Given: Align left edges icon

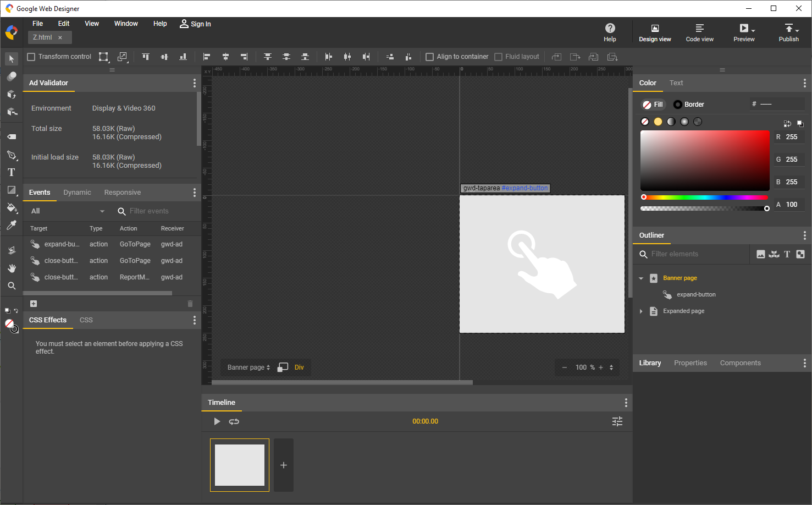Looking at the screenshot, I should click(x=207, y=57).
